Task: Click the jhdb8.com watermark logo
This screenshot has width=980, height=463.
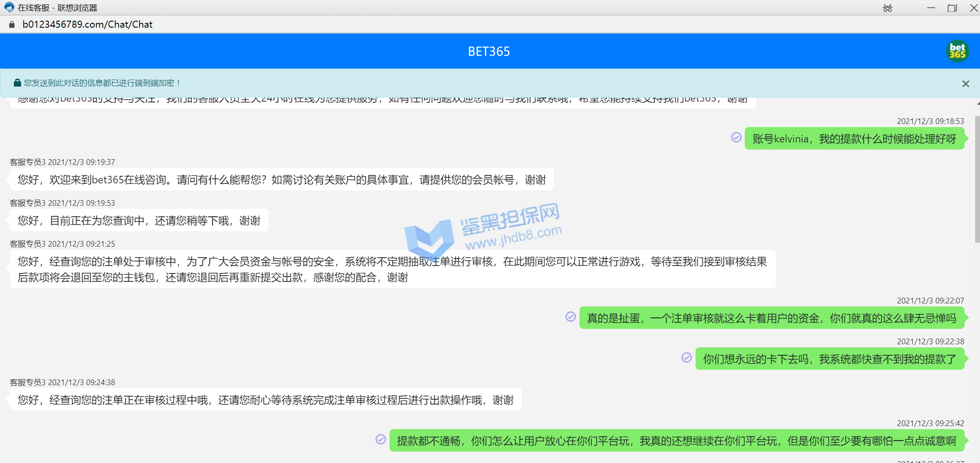Action: coord(483,232)
